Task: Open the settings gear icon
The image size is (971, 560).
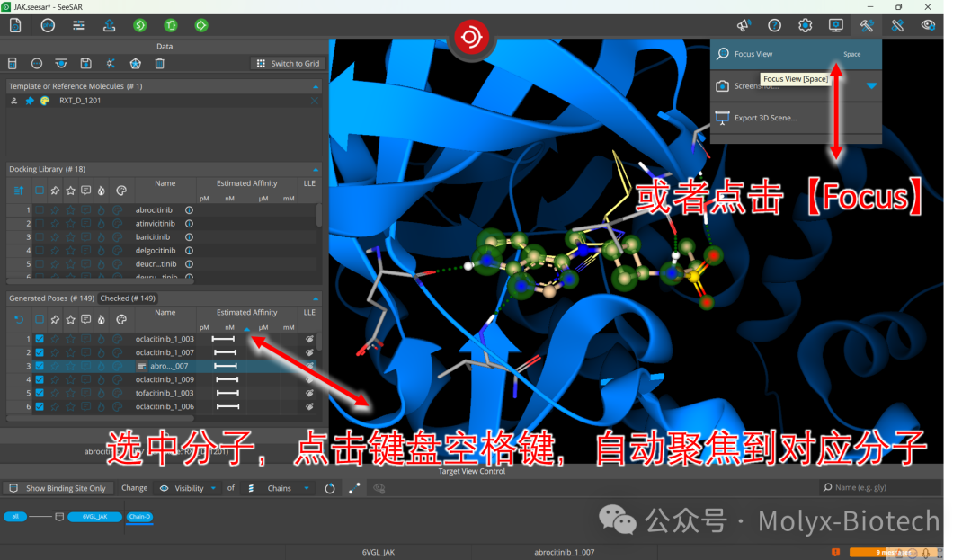Action: click(x=805, y=25)
